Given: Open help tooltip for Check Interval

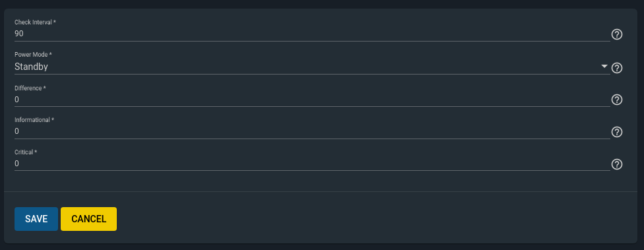Looking at the screenshot, I should coord(616,34).
